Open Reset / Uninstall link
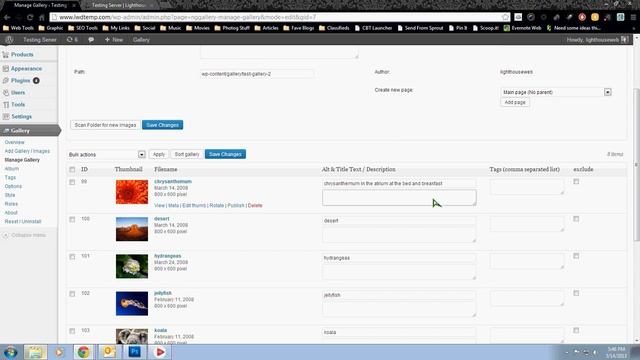The image size is (640, 360). 23,221
